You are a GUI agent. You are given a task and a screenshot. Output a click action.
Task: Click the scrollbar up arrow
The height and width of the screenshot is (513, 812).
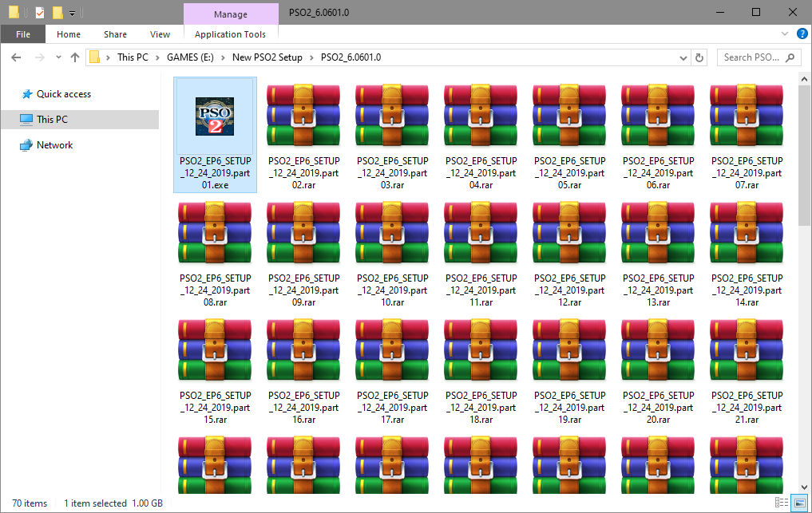[x=804, y=79]
